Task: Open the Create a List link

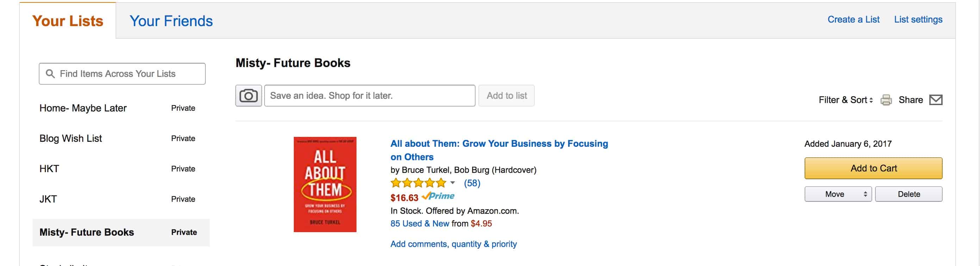Action: click(x=853, y=19)
